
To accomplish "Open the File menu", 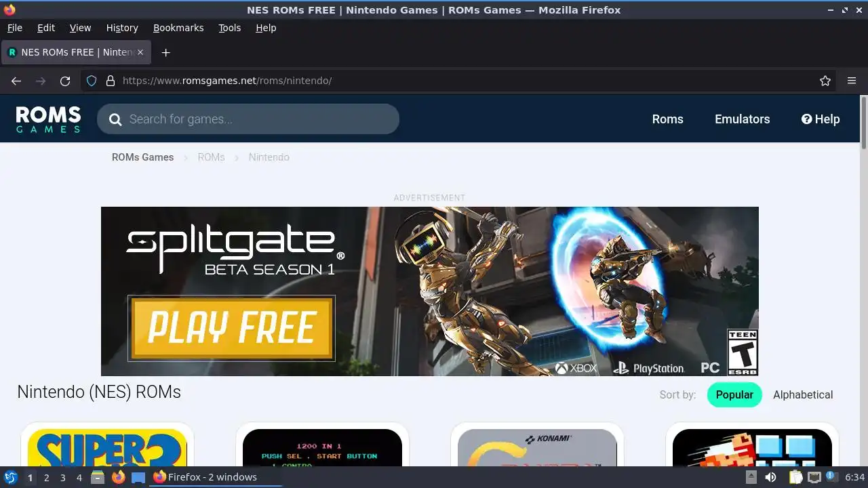I will tap(14, 28).
